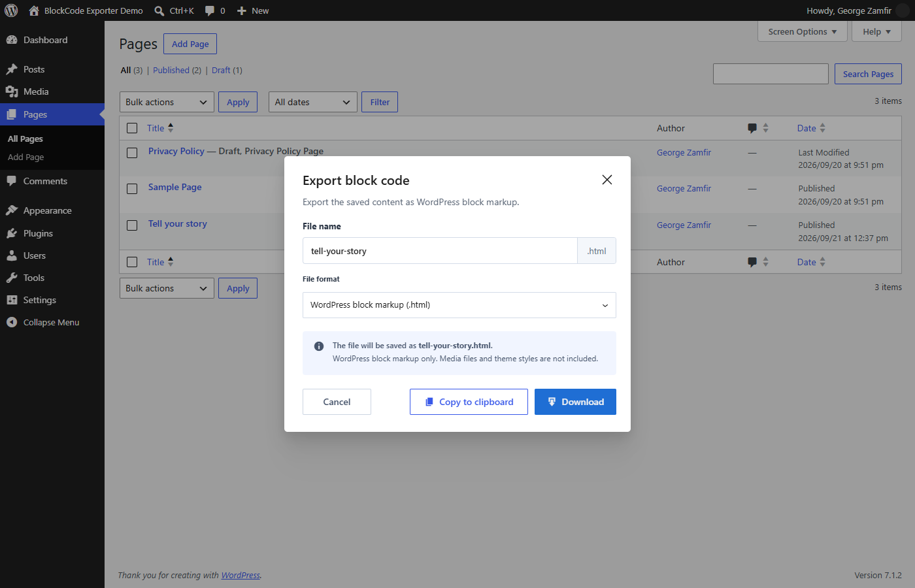Click George Zamfir in Sample Page row
915x588 pixels.
(684, 188)
